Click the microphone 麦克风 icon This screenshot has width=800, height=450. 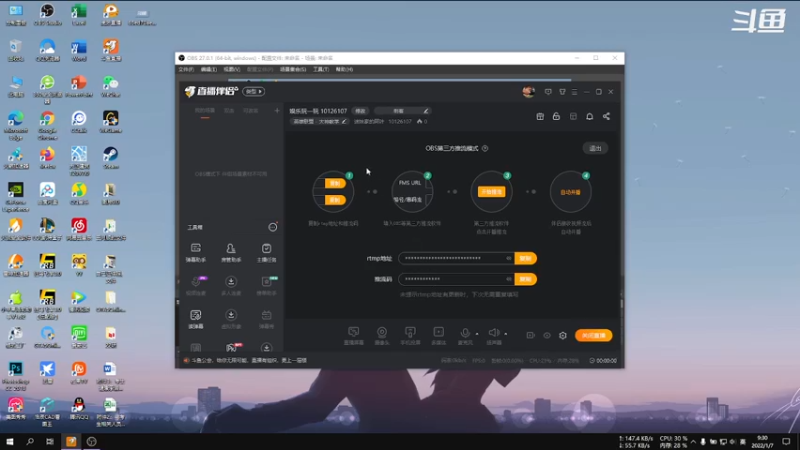[465, 335]
